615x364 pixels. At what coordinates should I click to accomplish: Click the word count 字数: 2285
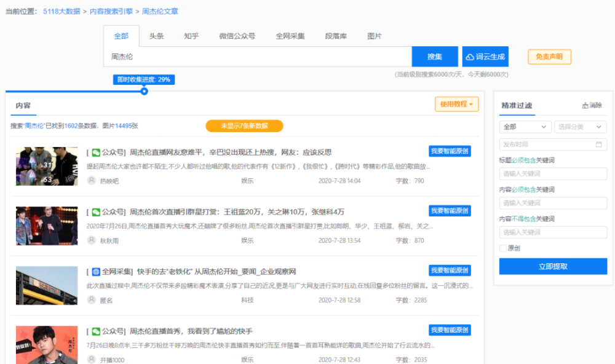point(411,300)
